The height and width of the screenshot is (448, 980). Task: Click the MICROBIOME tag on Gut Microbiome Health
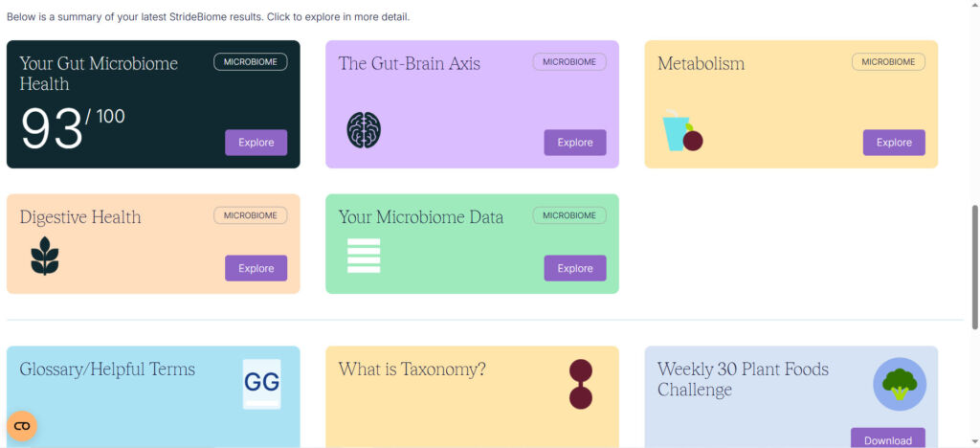click(250, 62)
